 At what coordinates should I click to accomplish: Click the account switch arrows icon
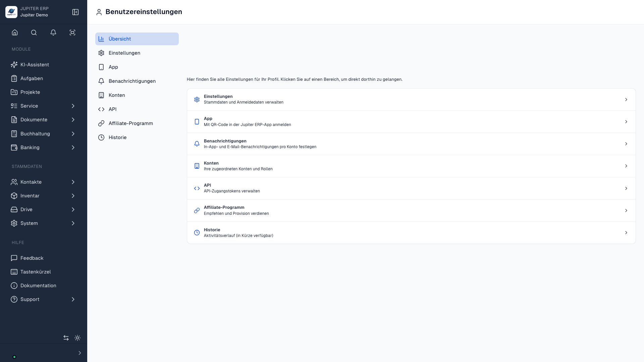[x=66, y=338]
